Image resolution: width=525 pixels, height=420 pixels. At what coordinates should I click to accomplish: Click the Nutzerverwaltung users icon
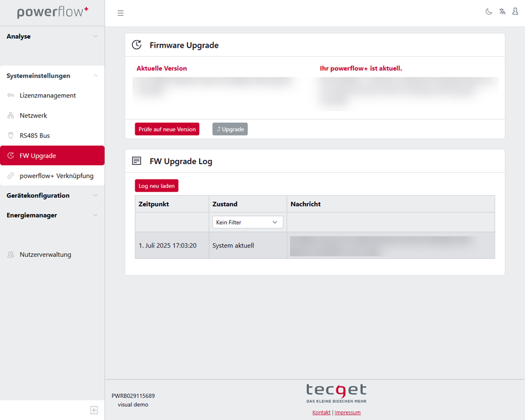pyautogui.click(x=11, y=255)
